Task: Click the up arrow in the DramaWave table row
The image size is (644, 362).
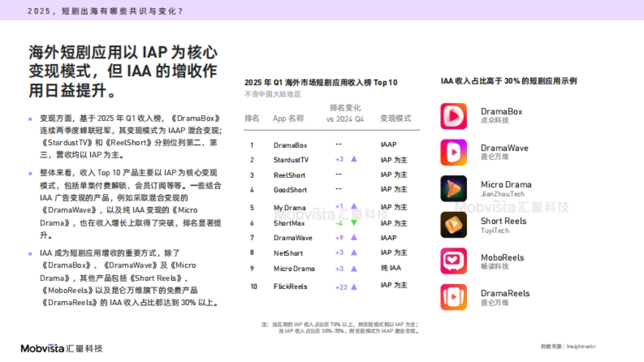Action: pos(354,238)
